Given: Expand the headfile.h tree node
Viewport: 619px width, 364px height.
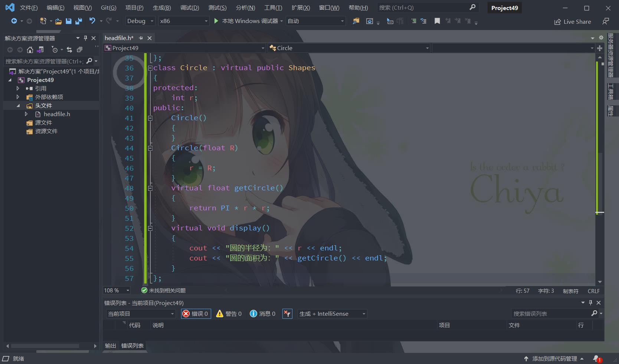Looking at the screenshot, I should point(26,114).
